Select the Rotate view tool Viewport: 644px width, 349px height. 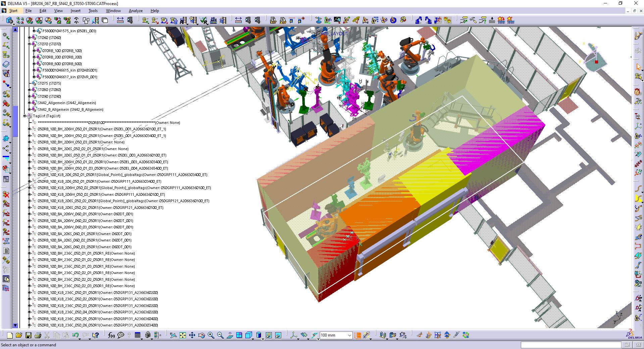tap(201, 335)
